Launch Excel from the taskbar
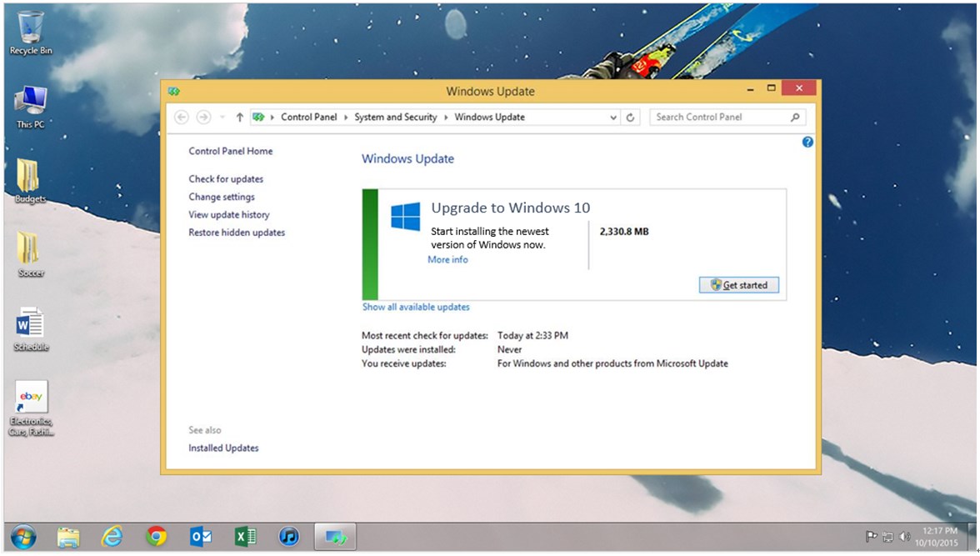The image size is (980, 556). click(245, 537)
